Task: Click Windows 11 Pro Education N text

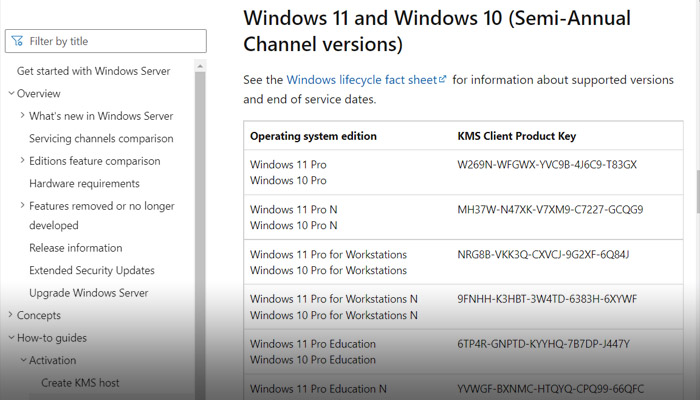Action: [318, 389]
